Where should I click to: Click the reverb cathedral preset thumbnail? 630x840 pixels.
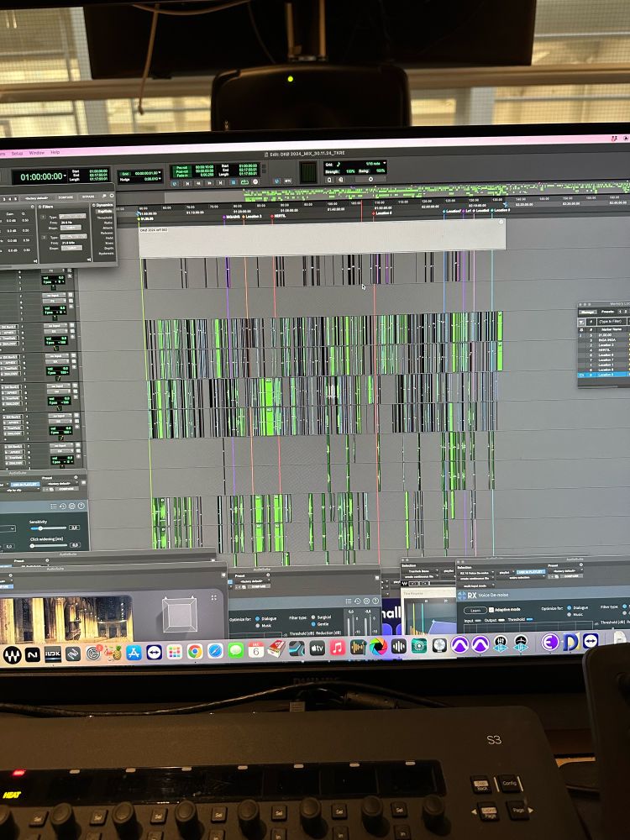coord(66,620)
